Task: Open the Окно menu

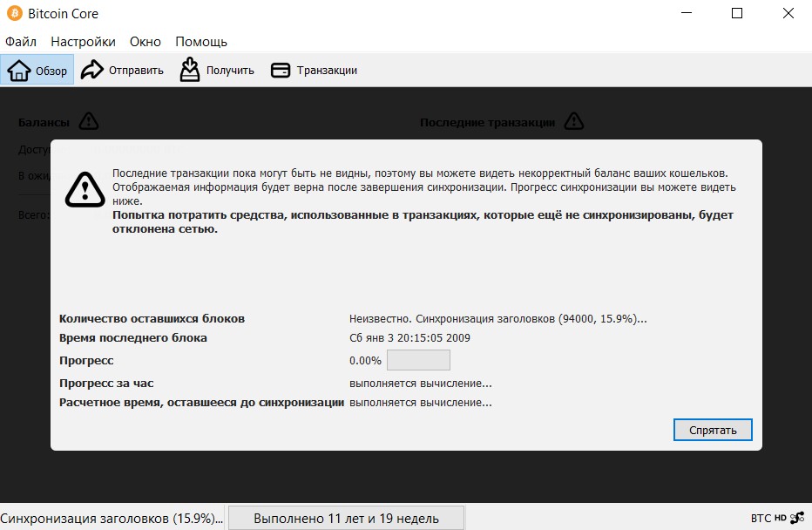Action: (x=145, y=41)
